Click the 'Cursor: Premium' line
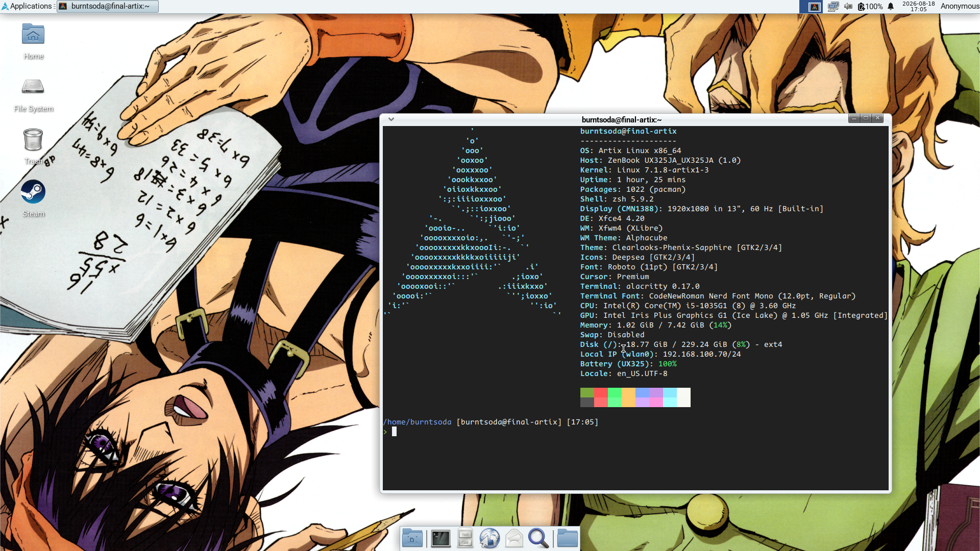 pos(615,277)
